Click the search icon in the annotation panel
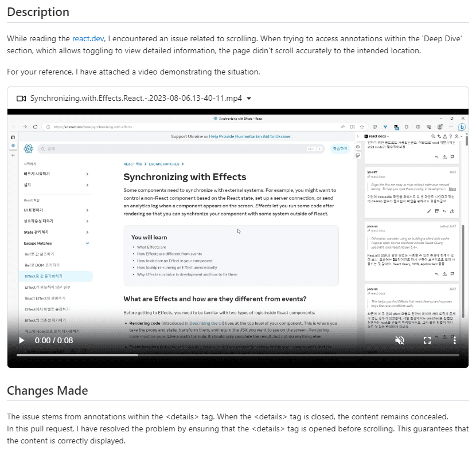This screenshot has width=476, height=452. pos(433,136)
